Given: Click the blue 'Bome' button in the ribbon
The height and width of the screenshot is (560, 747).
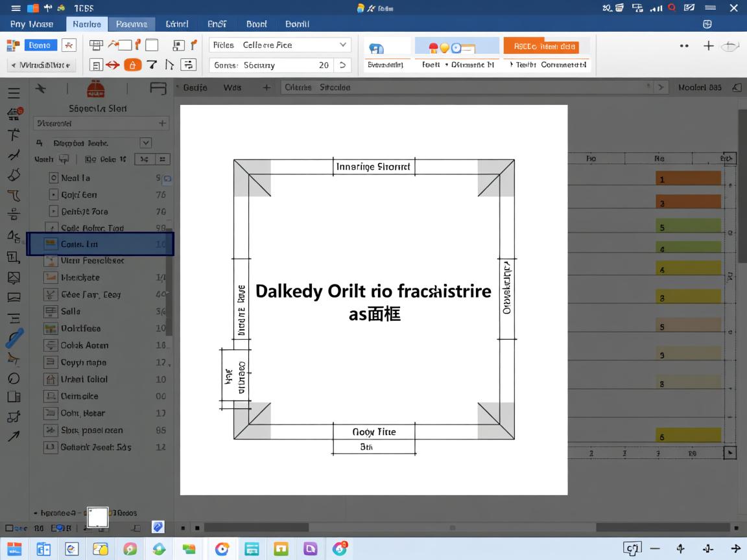Looking at the screenshot, I should tap(40, 45).
